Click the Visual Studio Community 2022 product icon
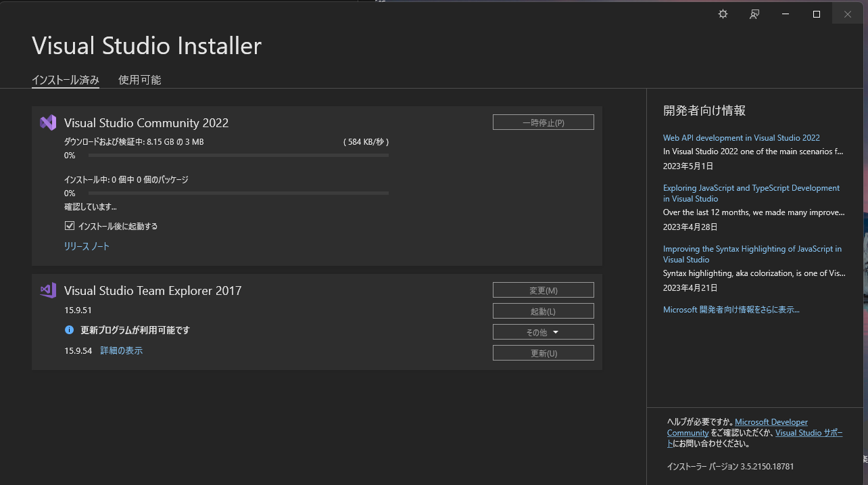Screen dimensions: 868x485 click(x=47, y=122)
